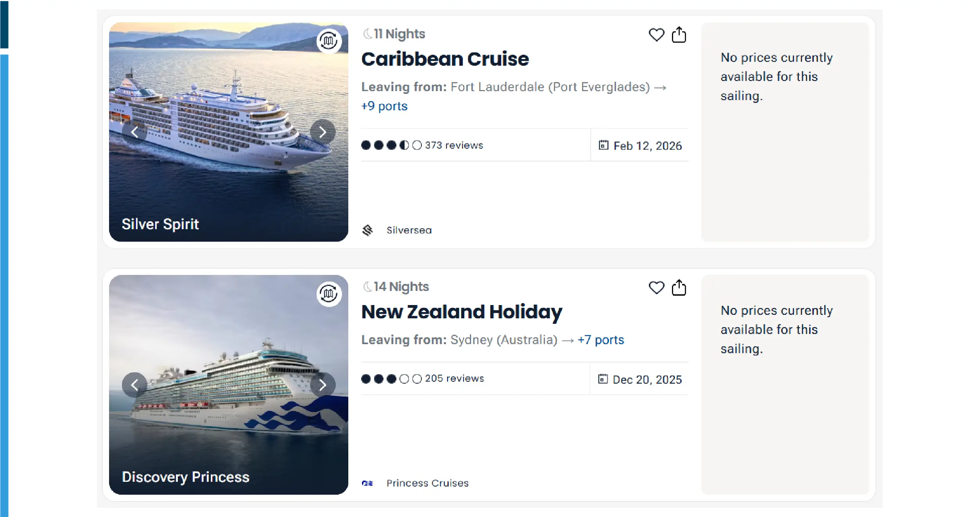Click the Feb 12, 2026 sailing date
The height and width of the screenshot is (517, 980).
(x=647, y=146)
